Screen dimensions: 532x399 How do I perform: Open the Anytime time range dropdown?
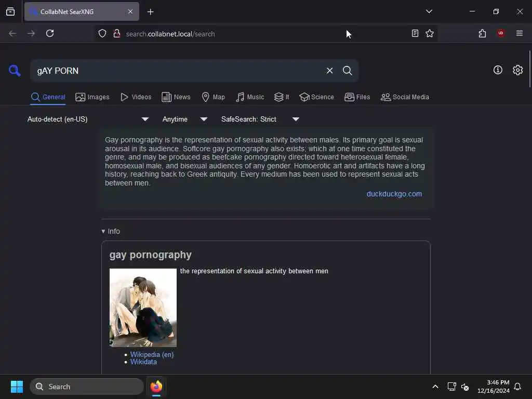pyautogui.click(x=184, y=119)
